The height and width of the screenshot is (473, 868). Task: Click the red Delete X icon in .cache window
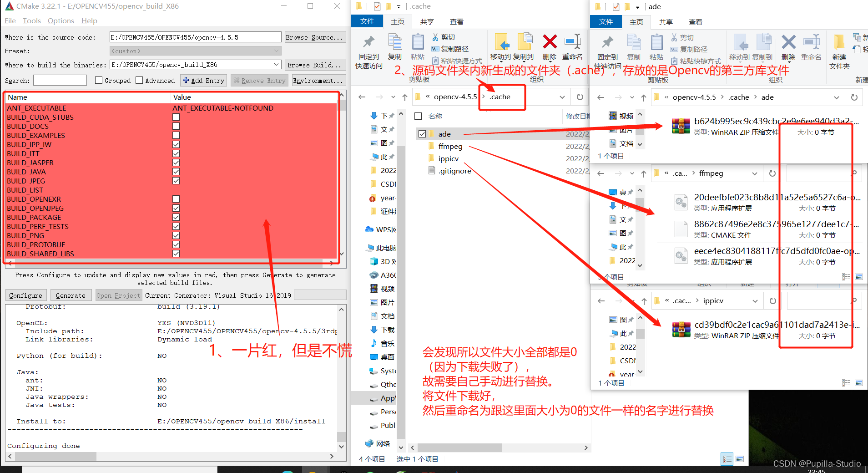click(550, 42)
